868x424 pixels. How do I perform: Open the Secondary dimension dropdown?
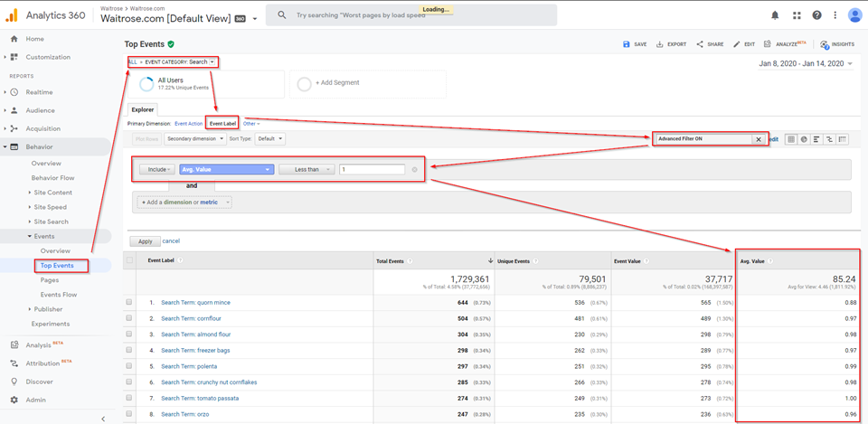(x=195, y=139)
